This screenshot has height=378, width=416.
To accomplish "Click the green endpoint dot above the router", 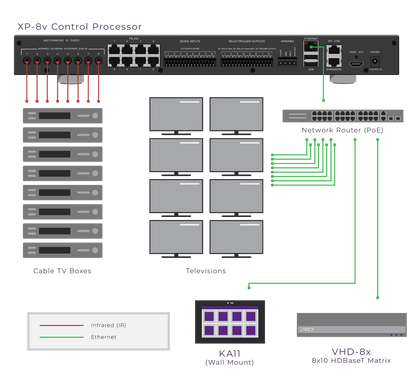I will (x=323, y=100).
